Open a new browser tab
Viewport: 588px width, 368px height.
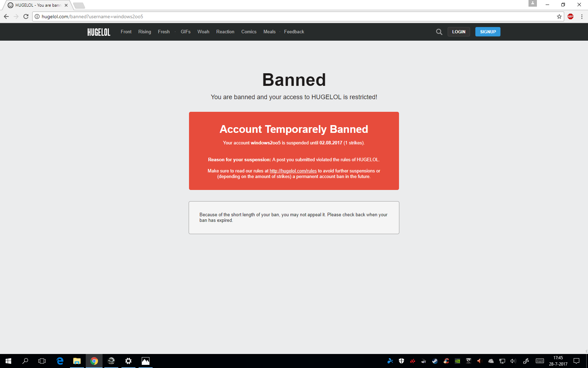(x=79, y=5)
